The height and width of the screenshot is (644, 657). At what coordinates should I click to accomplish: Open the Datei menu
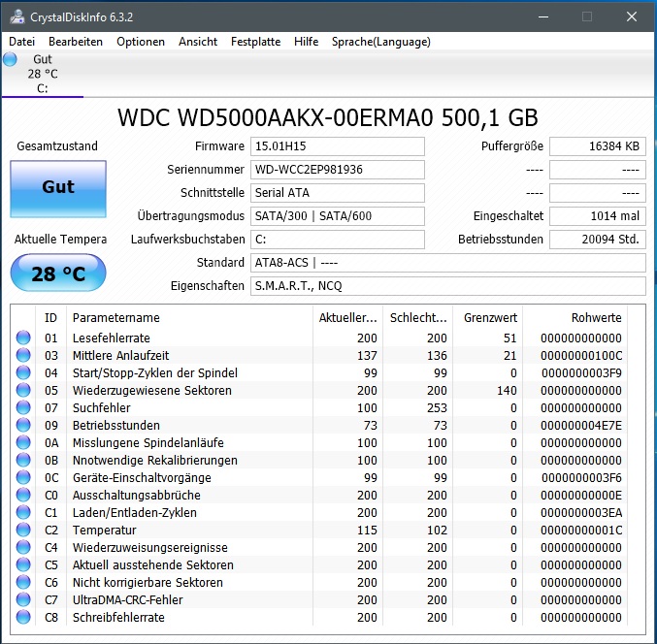[x=21, y=42]
